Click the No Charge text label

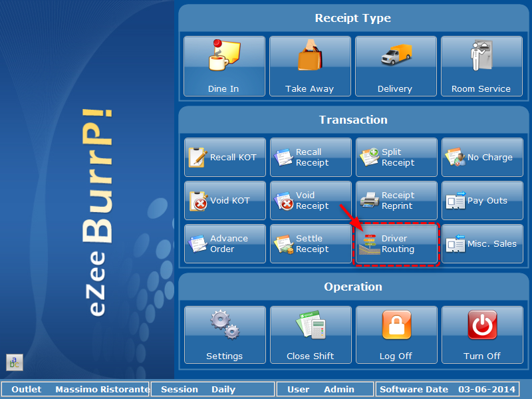pos(490,158)
